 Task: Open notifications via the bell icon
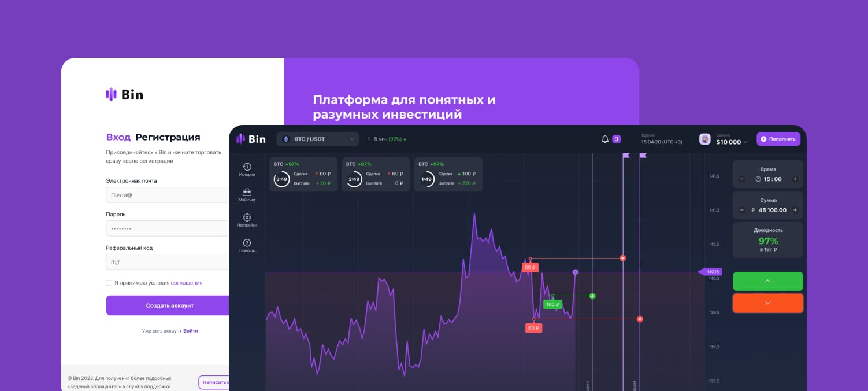pos(604,139)
